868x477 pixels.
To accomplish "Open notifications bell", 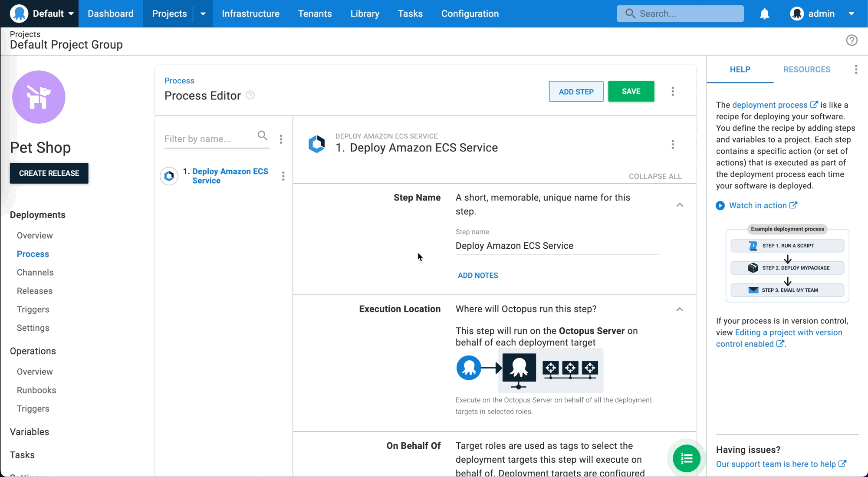I will pos(765,14).
